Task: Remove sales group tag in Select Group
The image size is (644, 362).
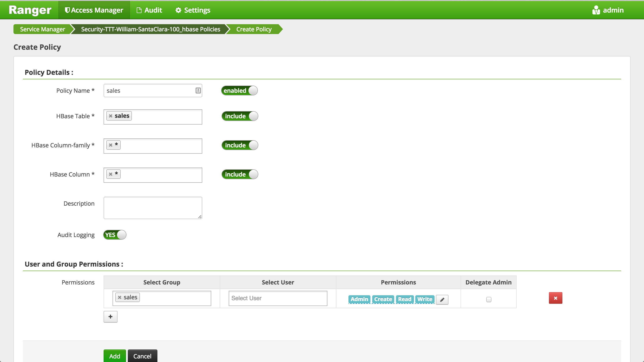Action: (x=120, y=297)
